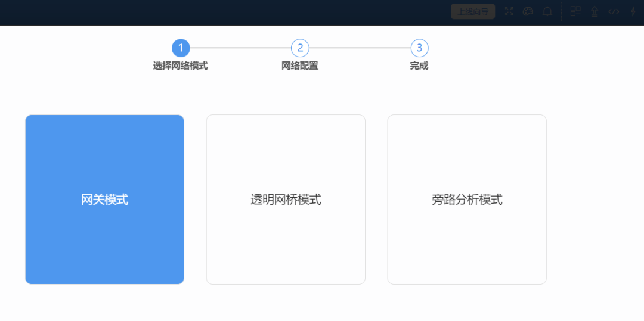
Task: Click the 透明网桥模式 text label
Action: tap(286, 200)
